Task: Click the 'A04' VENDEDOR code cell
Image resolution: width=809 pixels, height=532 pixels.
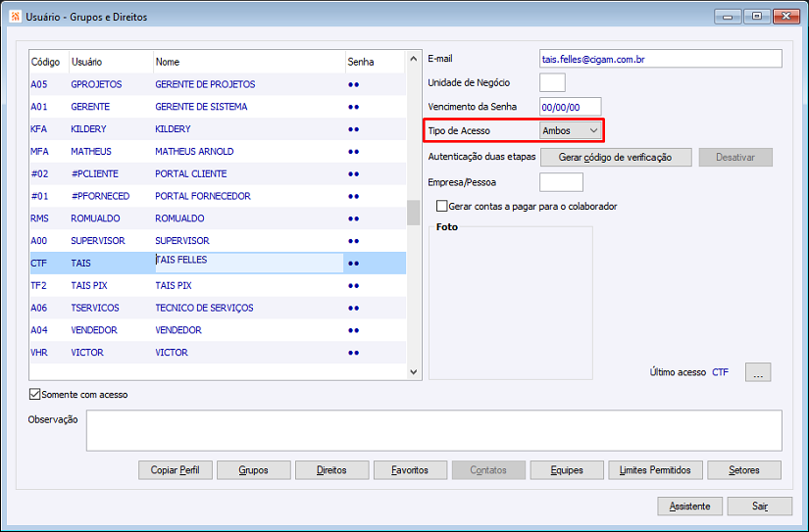Action: (38, 330)
